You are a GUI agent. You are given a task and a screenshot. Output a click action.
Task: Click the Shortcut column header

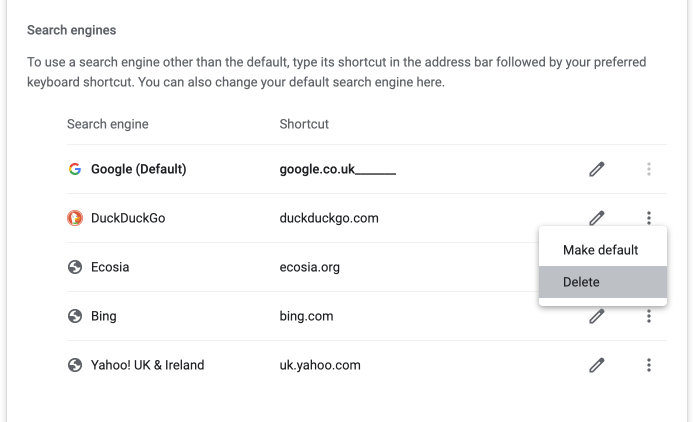point(304,124)
